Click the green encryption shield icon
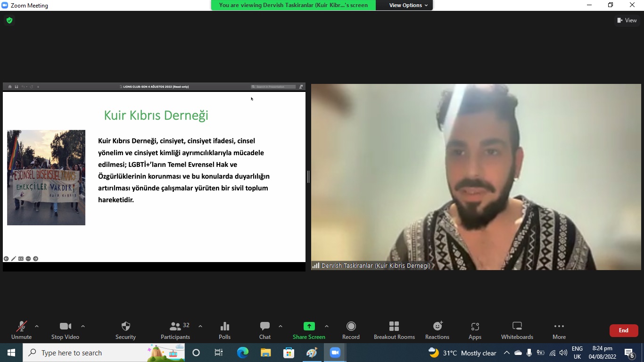Image resolution: width=644 pixels, height=362 pixels. pyautogui.click(x=9, y=20)
